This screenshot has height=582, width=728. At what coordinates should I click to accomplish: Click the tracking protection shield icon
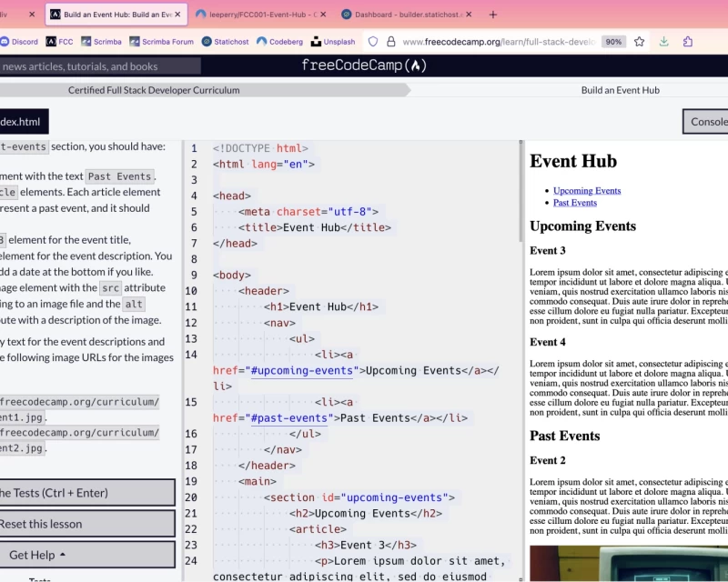click(373, 42)
